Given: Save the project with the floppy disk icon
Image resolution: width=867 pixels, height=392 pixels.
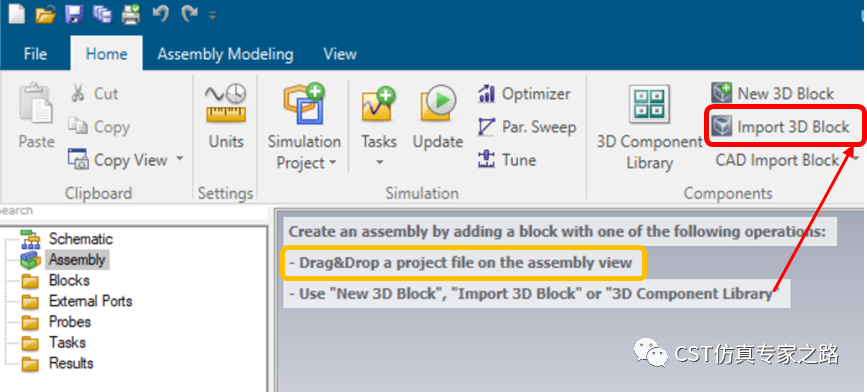Looking at the screenshot, I should [74, 14].
